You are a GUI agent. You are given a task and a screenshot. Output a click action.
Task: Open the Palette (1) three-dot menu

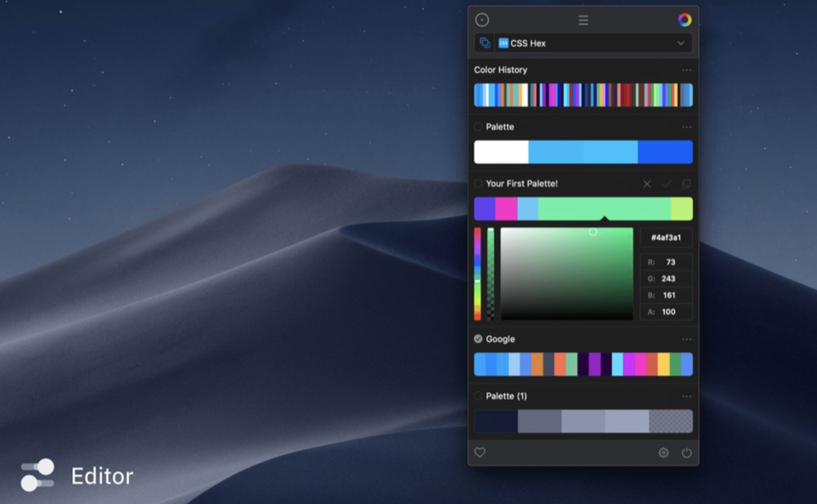click(x=686, y=396)
